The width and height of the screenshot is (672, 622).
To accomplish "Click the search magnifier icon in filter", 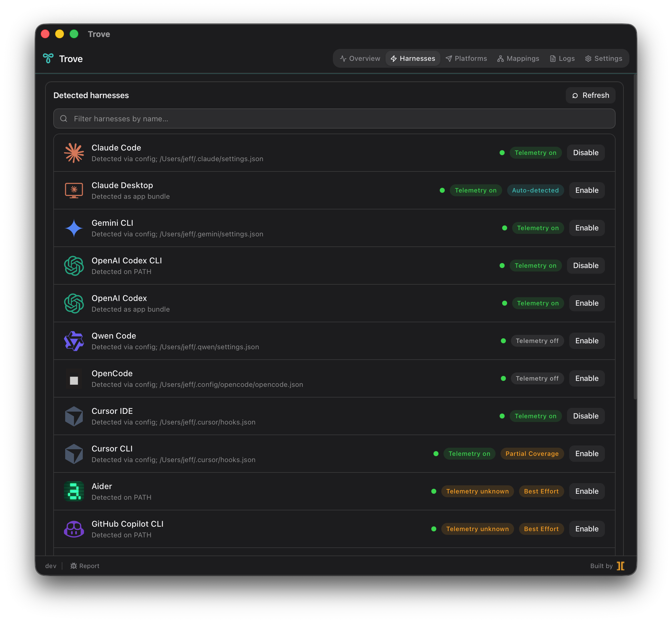I will point(64,119).
